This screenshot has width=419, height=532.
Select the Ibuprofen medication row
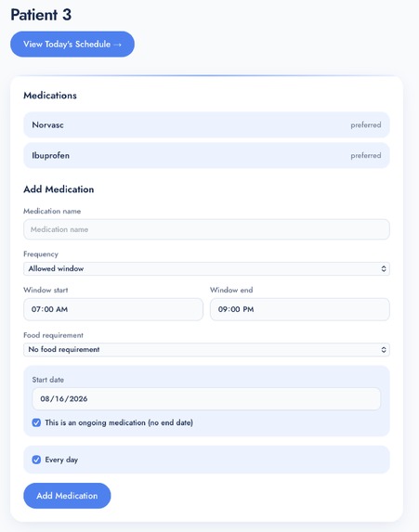pos(206,155)
